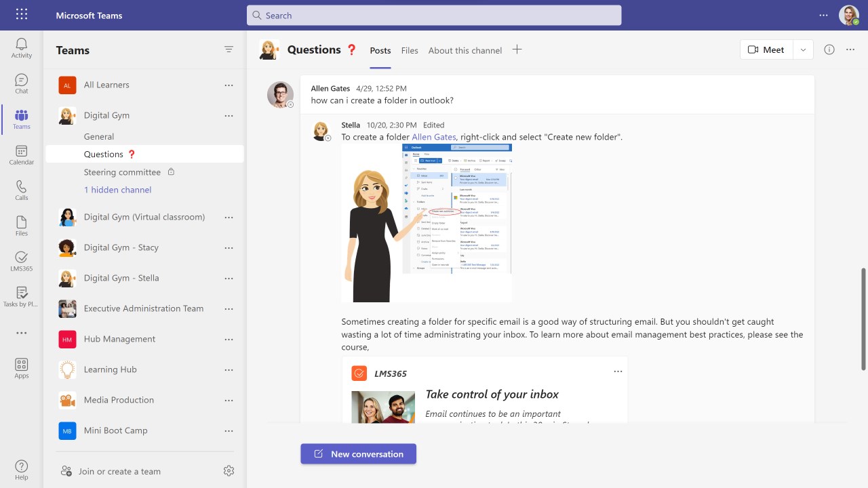
Task: Open more options for Executive Administration Team
Action: coord(229,308)
